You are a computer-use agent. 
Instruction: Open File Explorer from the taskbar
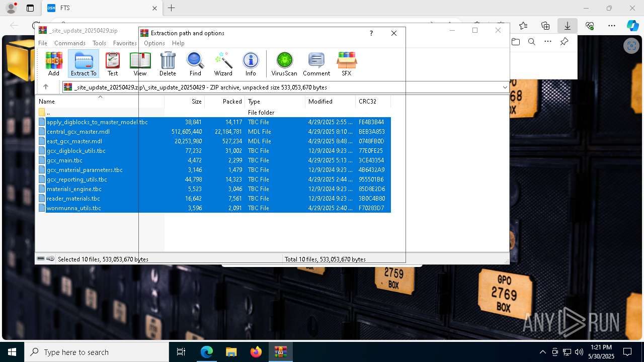tap(231, 352)
